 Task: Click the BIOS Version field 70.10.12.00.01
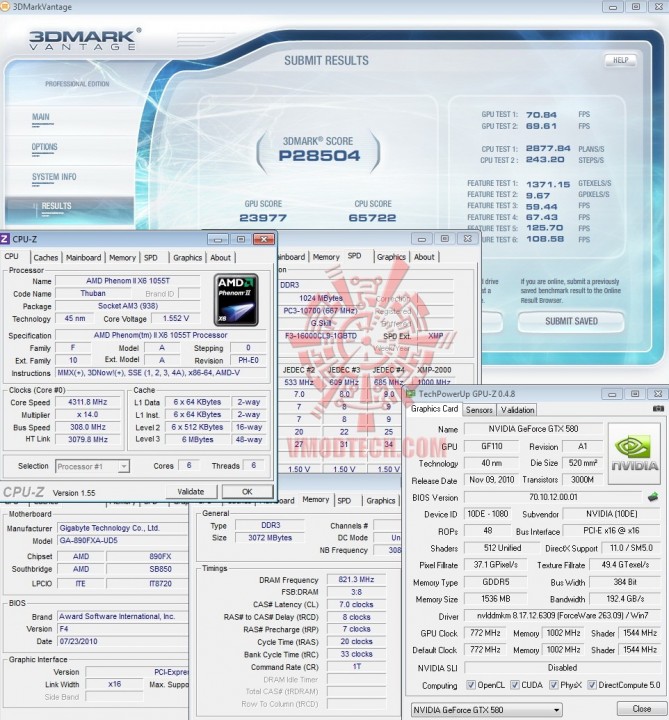(553, 497)
